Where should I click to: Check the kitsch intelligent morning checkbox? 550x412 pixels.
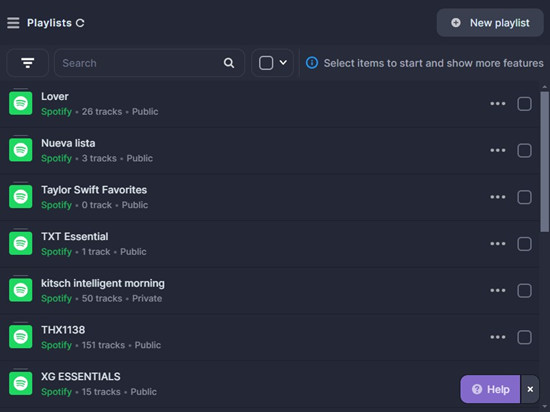(x=524, y=291)
